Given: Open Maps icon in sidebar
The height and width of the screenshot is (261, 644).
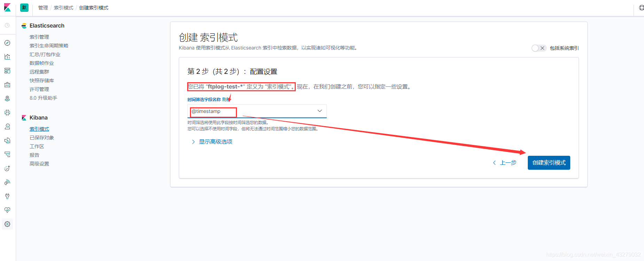Looking at the screenshot, I should click(x=7, y=99).
